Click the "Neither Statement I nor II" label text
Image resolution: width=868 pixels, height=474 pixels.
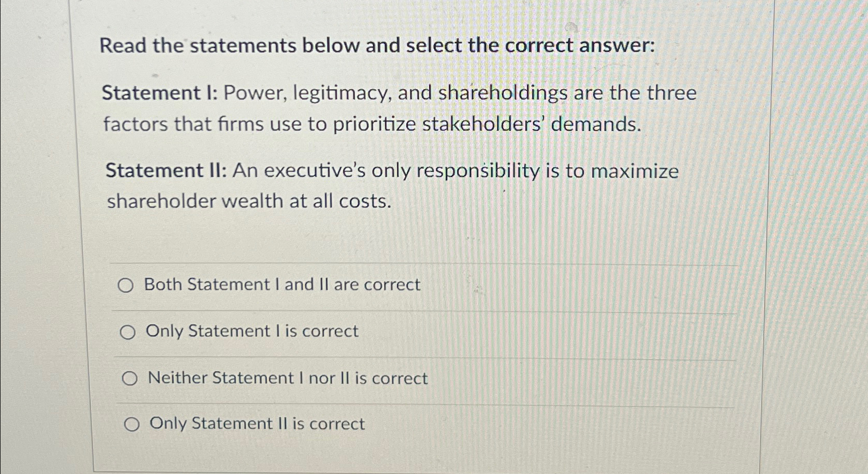pyautogui.click(x=286, y=378)
